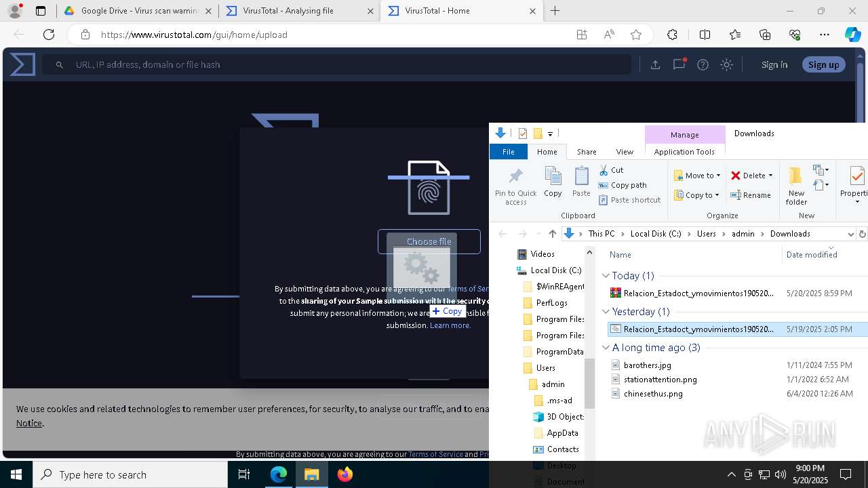868x488 pixels.
Task: Click the VirusTotal URL or hash search field
Action: 337,64
